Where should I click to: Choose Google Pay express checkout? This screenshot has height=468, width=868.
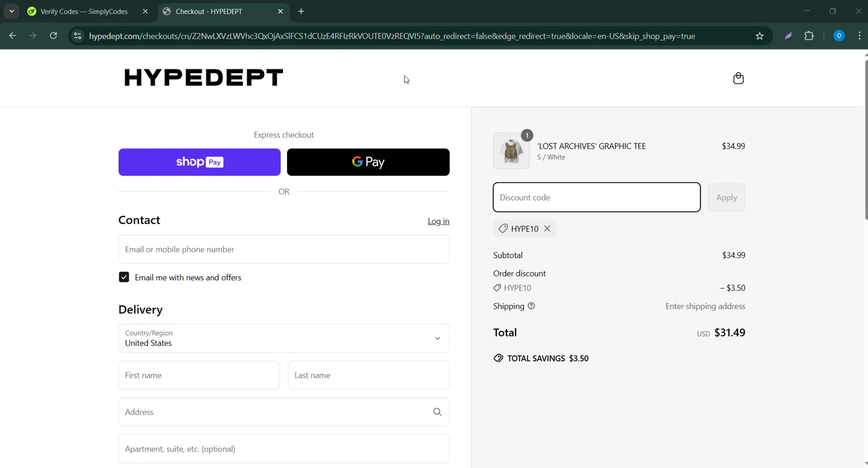pos(368,162)
